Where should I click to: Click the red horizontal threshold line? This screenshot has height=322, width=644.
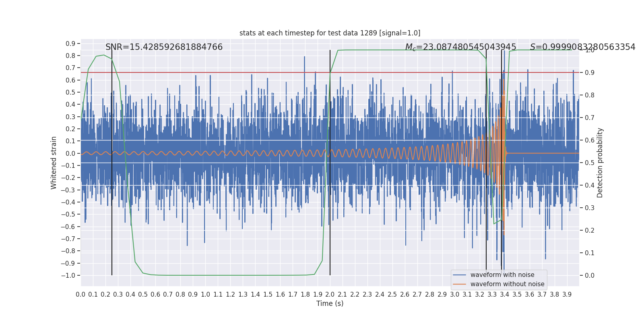tap(242, 72)
